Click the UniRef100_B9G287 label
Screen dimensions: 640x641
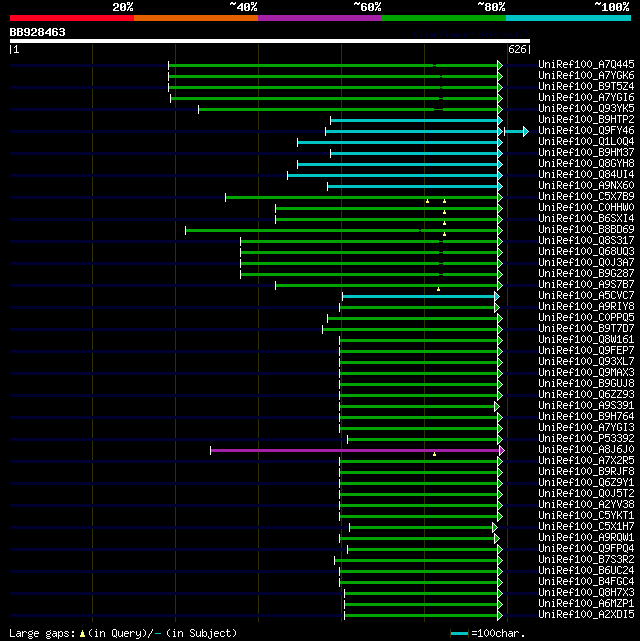coord(586,274)
